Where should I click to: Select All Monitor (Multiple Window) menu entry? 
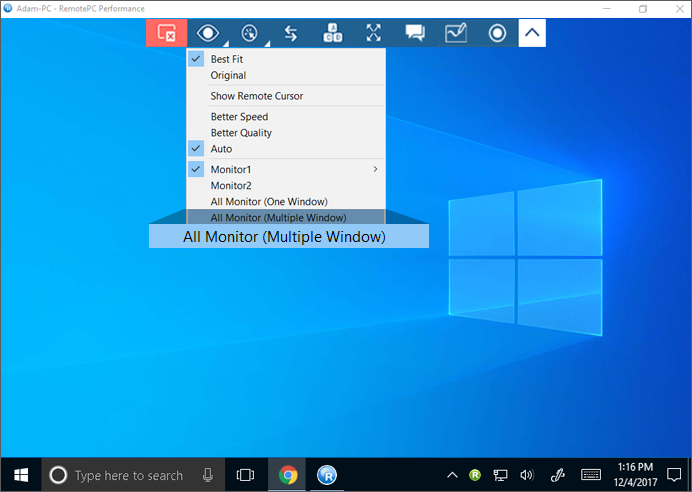point(278,217)
